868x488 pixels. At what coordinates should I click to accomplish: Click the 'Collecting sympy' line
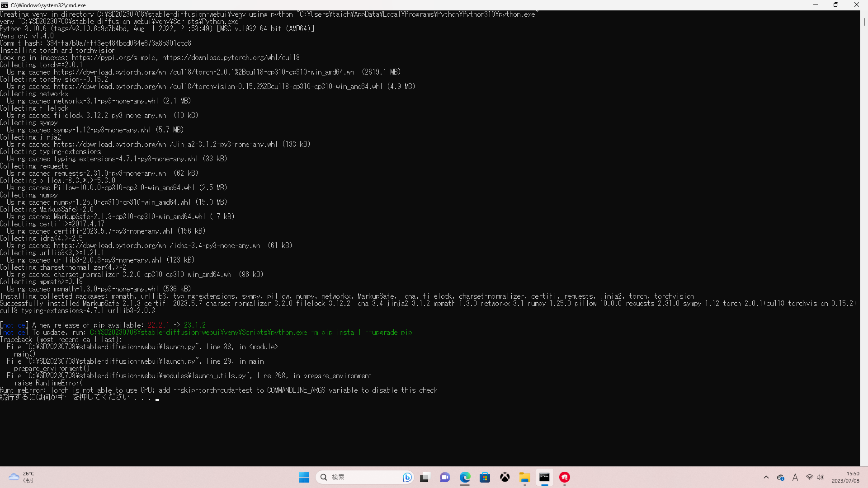[x=29, y=122]
